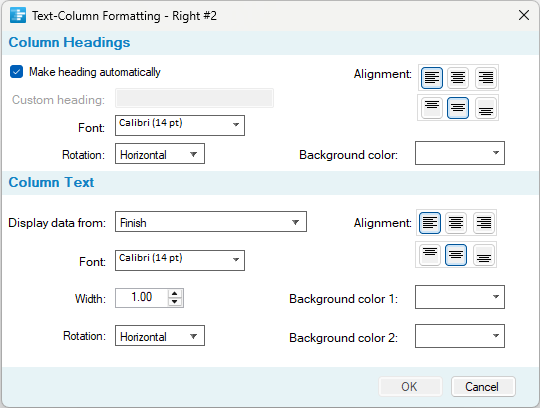Image resolution: width=540 pixels, height=408 pixels.
Task: Open the heading Rotation dropdown
Action: 160,154
